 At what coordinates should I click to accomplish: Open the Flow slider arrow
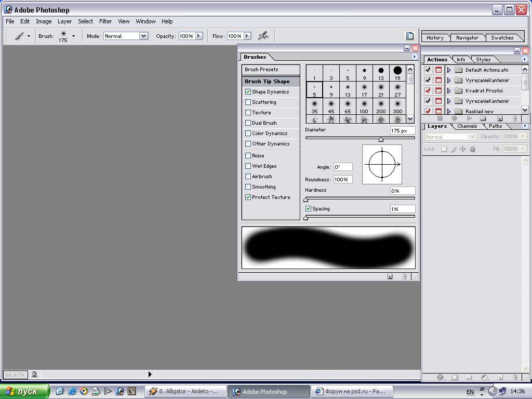tap(247, 36)
